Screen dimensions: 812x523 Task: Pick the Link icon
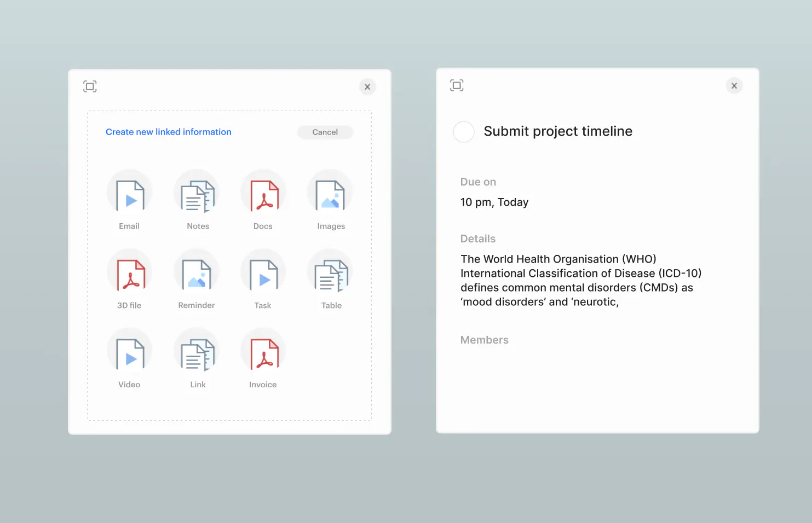pyautogui.click(x=197, y=351)
